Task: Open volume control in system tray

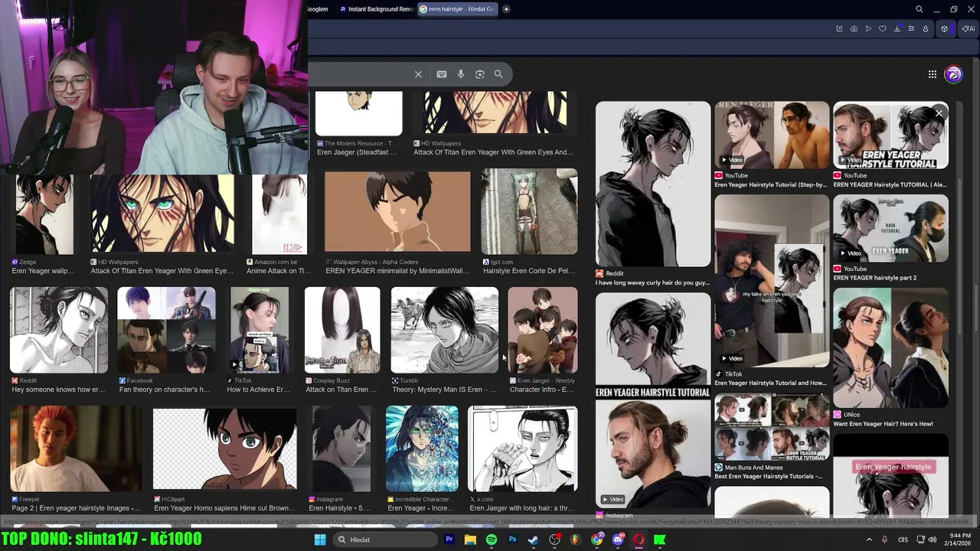Action: click(x=932, y=540)
